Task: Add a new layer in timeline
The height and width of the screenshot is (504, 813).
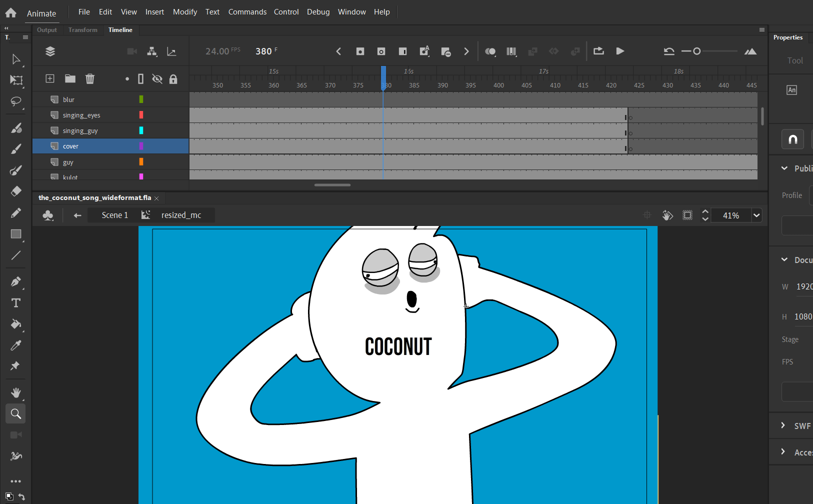Action: pos(50,78)
